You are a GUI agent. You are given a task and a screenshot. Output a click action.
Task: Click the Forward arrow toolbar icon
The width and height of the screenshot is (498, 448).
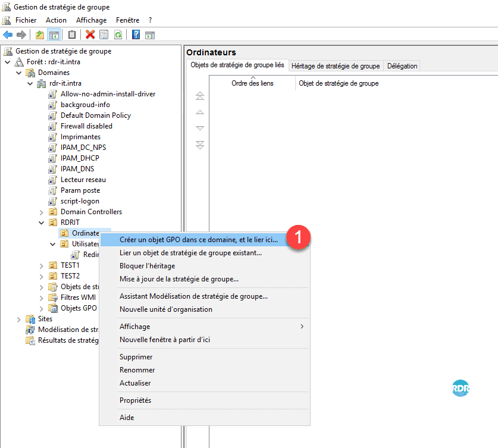tap(21, 35)
